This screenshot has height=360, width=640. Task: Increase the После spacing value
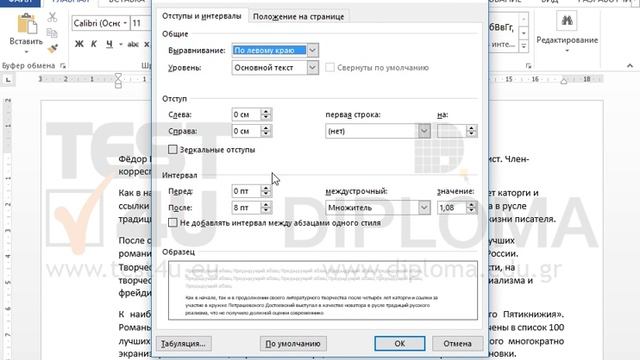[x=266, y=205]
